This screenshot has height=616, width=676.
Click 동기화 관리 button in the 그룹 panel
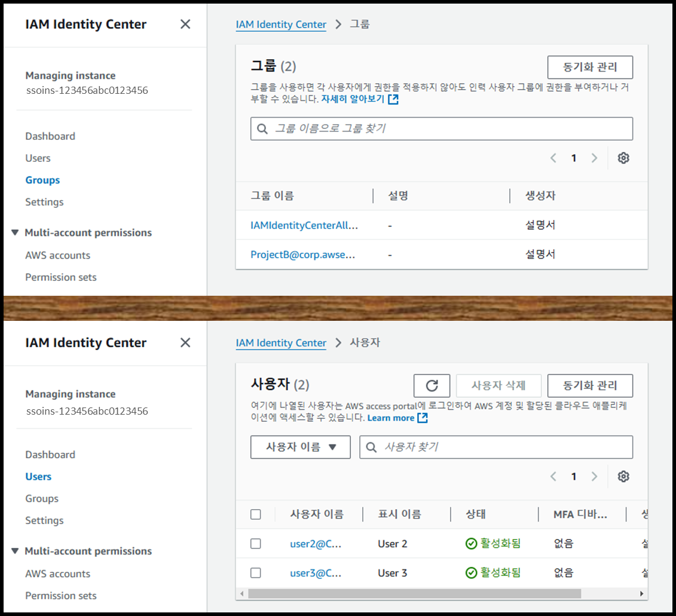point(590,68)
